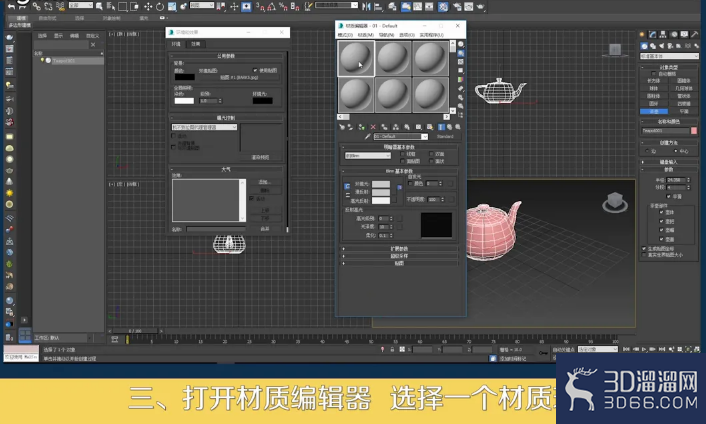This screenshot has height=424, width=706.
Task: Toggle the Angle Snap icon
Action: coord(272,6)
